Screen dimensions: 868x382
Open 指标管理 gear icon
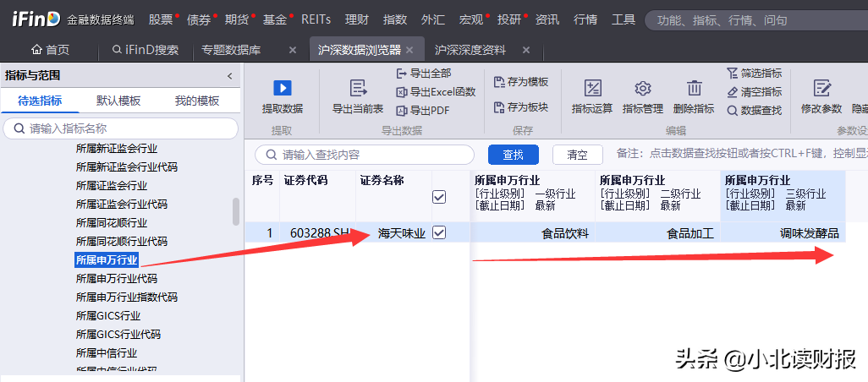[x=643, y=88]
